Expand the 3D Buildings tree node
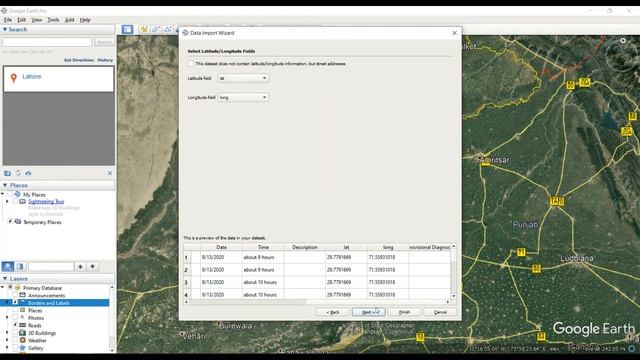The height and width of the screenshot is (360, 640). coord(7,333)
